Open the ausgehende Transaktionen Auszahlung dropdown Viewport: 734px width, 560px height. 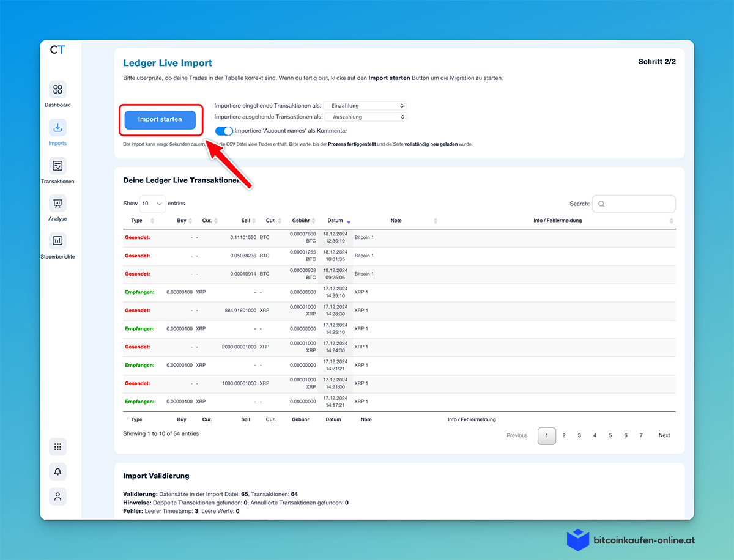pyautogui.click(x=366, y=117)
